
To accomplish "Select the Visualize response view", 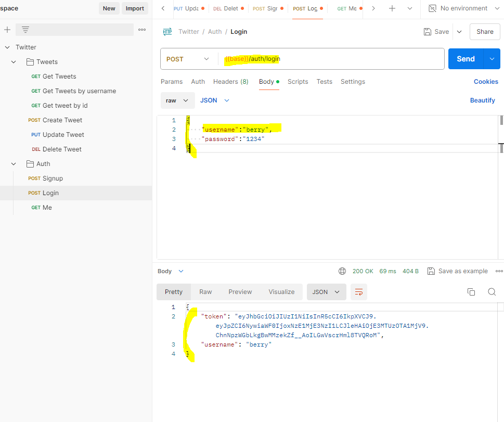I will pyautogui.click(x=281, y=292).
